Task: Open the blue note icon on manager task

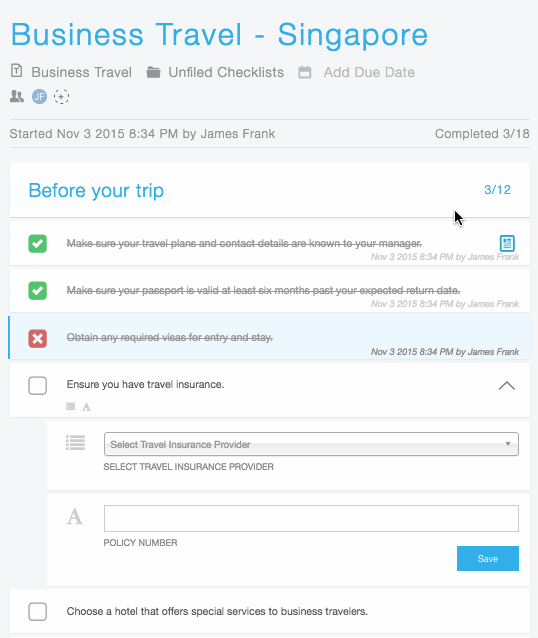Action: (x=507, y=243)
